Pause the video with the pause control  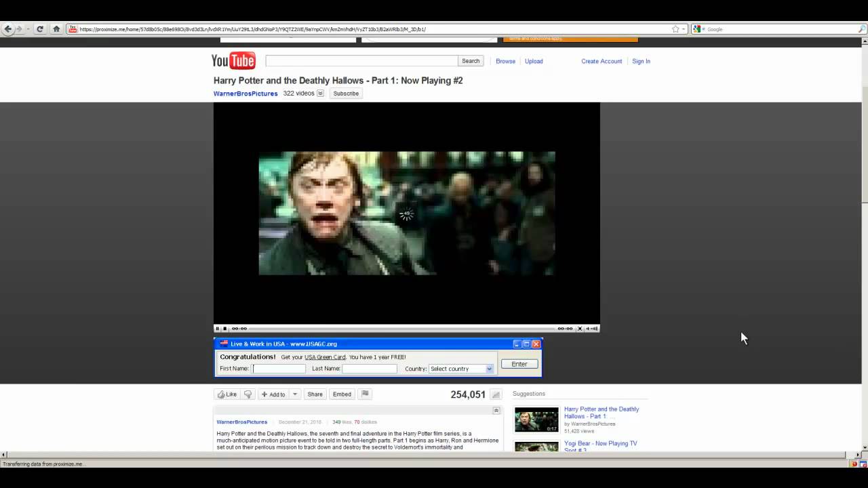[218, 329]
